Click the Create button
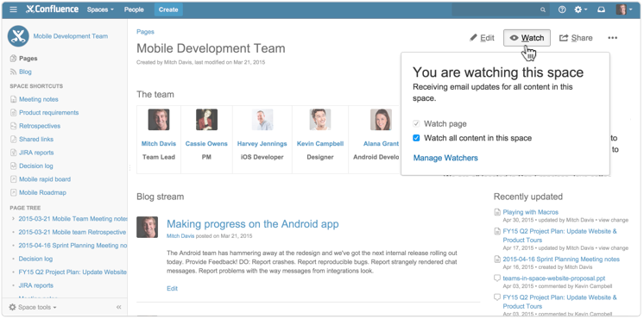The height and width of the screenshot is (319, 644). tap(168, 9)
